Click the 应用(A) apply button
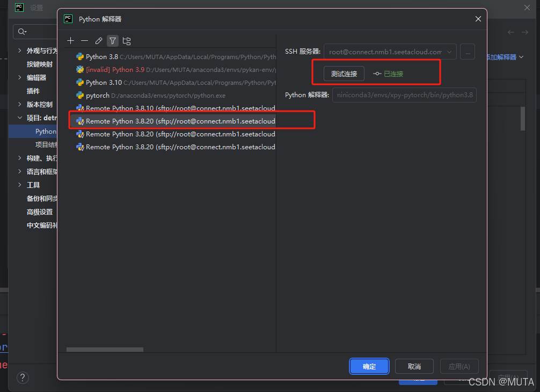Viewport: 540px width, 392px height. [459, 367]
